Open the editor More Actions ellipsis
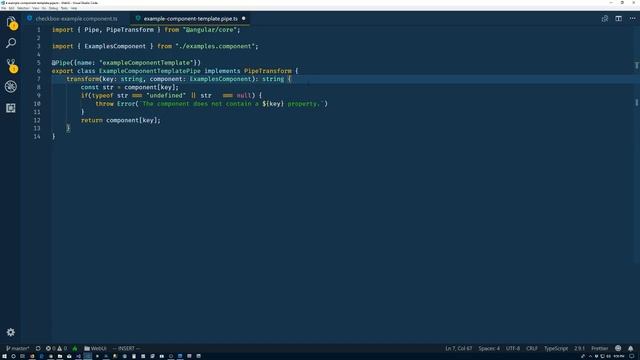The width and height of the screenshot is (640, 360). (632, 19)
